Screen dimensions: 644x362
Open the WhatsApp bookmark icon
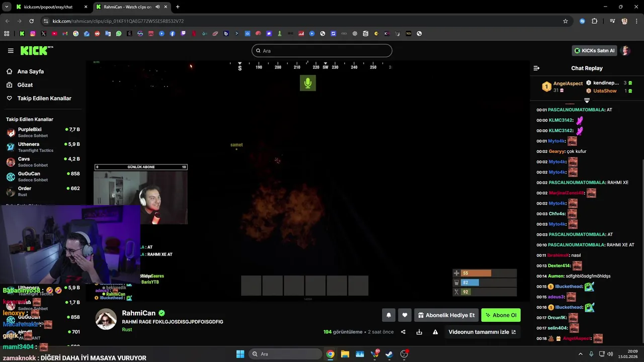(x=119, y=34)
